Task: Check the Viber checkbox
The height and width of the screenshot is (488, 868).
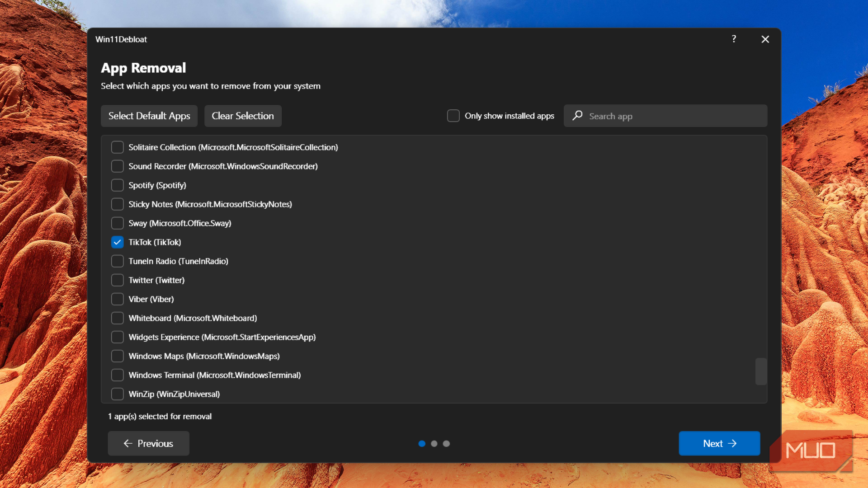Action: [x=118, y=299]
